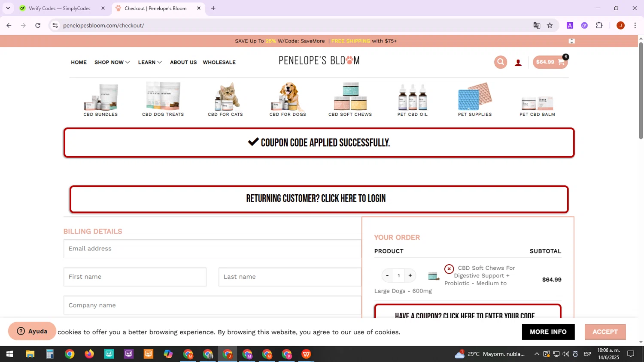Decrease quantity with the minus button
Viewport: 644px width, 362px height.
[387, 276]
